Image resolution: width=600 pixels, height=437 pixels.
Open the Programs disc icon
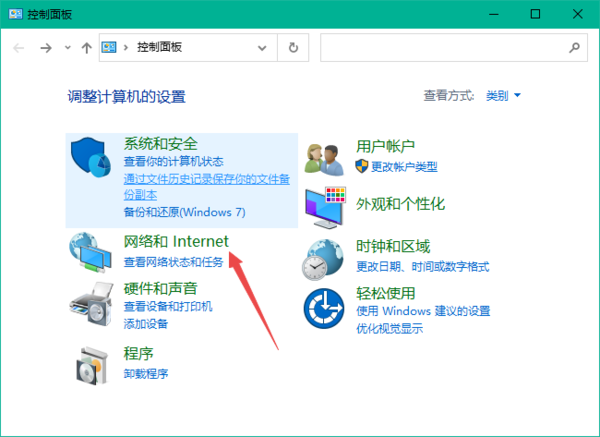pos(93,364)
